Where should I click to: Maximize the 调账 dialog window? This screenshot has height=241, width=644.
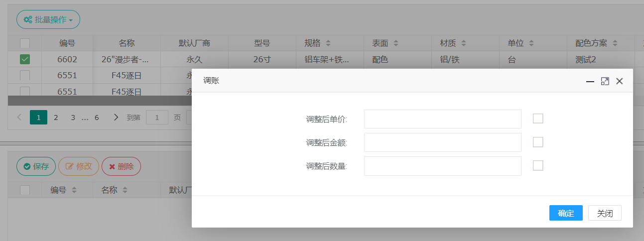(605, 81)
